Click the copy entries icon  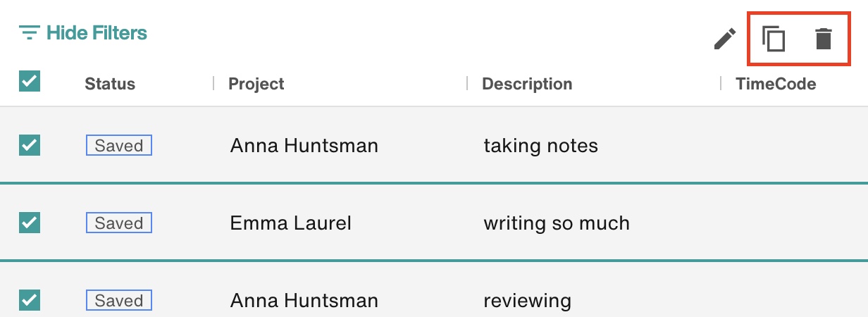[x=774, y=39]
